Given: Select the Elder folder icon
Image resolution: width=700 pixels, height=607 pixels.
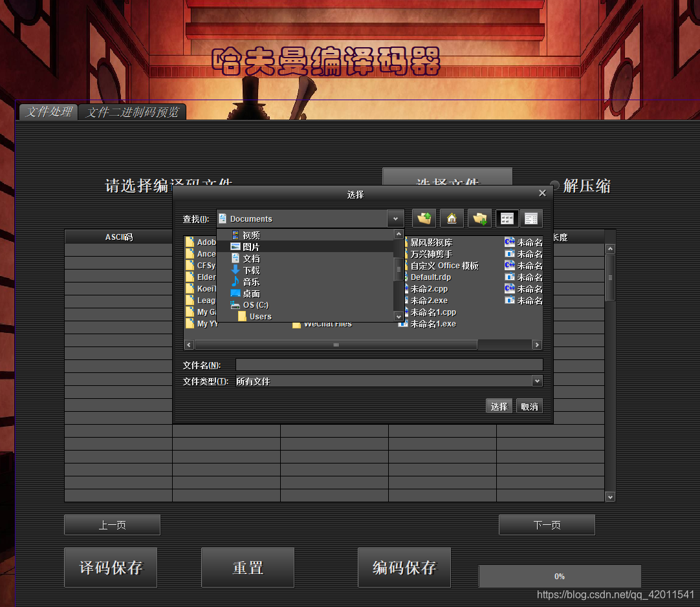Looking at the screenshot, I should (x=190, y=277).
